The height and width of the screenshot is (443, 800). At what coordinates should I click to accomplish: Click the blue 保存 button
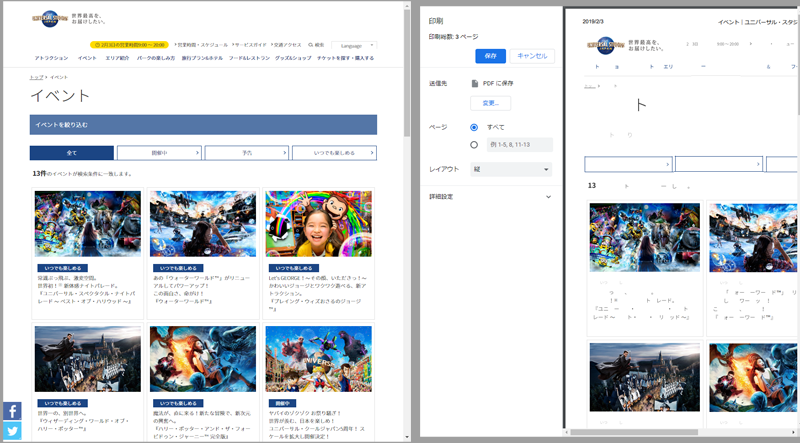(x=490, y=56)
